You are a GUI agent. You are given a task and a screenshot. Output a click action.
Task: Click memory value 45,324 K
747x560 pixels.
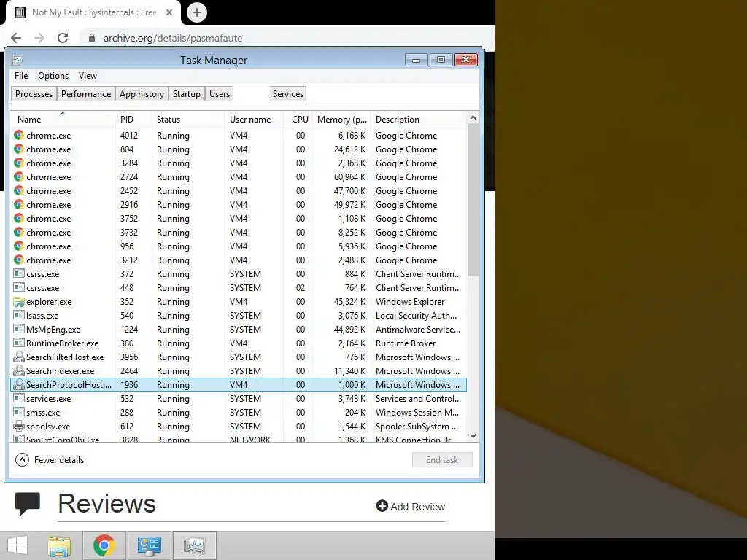tap(349, 301)
